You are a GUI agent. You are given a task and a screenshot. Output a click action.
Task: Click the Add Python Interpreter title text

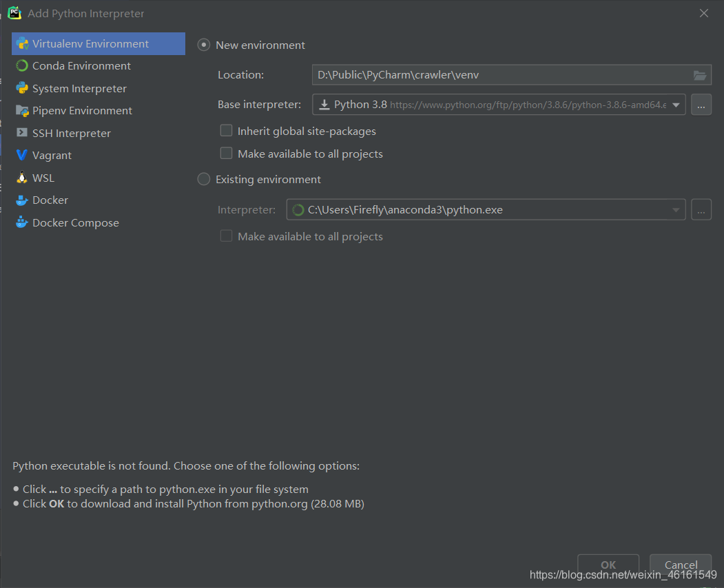pyautogui.click(x=86, y=13)
